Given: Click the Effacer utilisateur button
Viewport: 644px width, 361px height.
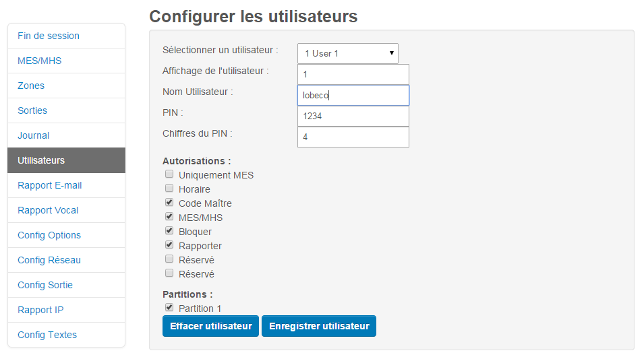Looking at the screenshot, I should tap(210, 326).
